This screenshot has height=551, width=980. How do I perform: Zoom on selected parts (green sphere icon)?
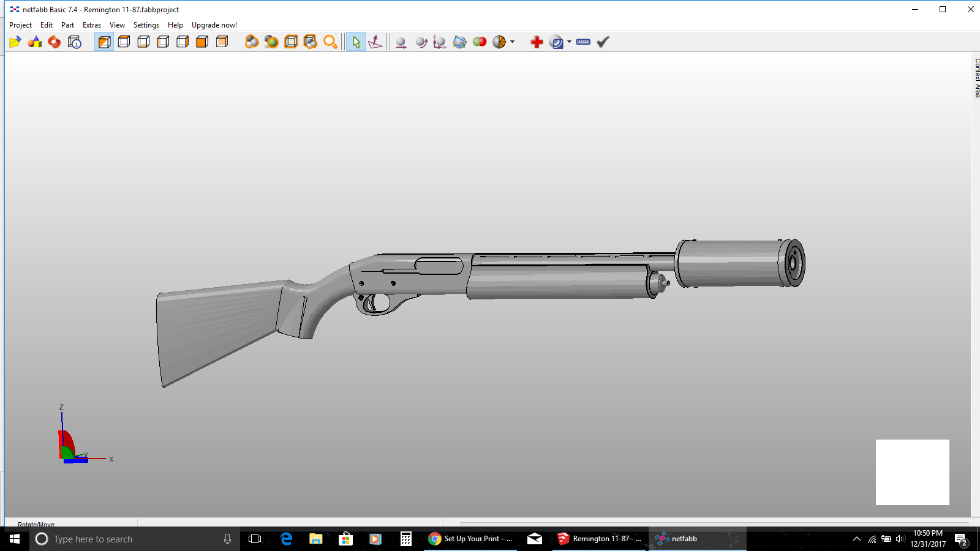pyautogui.click(x=271, y=42)
